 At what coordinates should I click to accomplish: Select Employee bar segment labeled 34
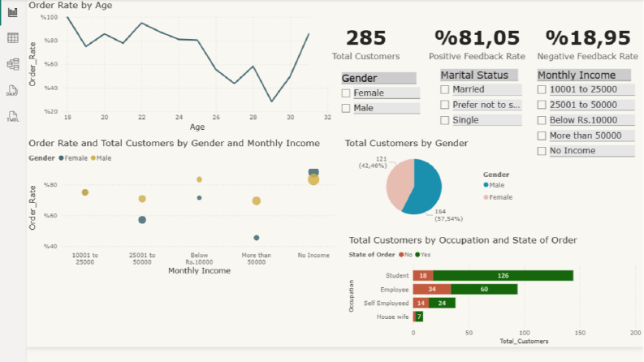coord(432,289)
